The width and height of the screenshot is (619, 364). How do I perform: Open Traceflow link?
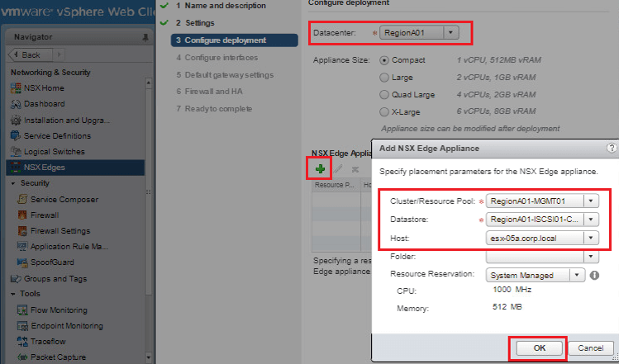pyautogui.click(x=48, y=342)
